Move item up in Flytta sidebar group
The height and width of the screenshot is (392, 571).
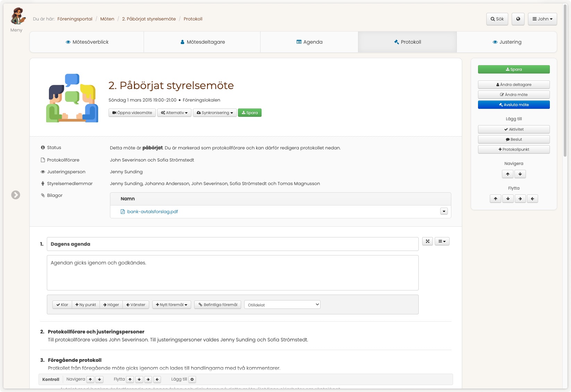495,199
